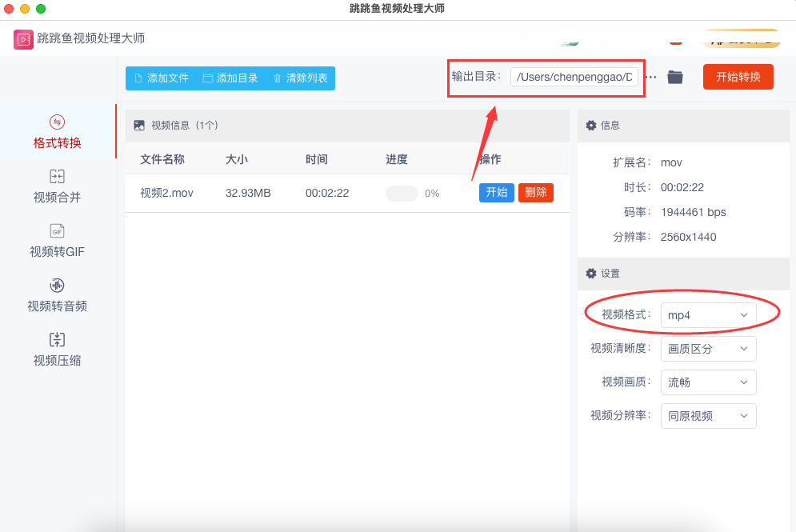Click the 0% progress bar for 视频2.mov

tap(402, 194)
